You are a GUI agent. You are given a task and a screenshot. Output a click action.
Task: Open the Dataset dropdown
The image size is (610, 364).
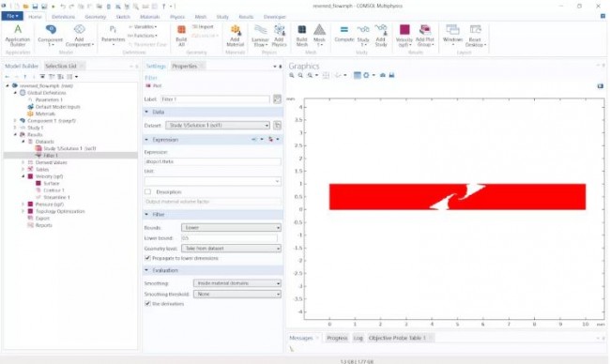coord(218,125)
